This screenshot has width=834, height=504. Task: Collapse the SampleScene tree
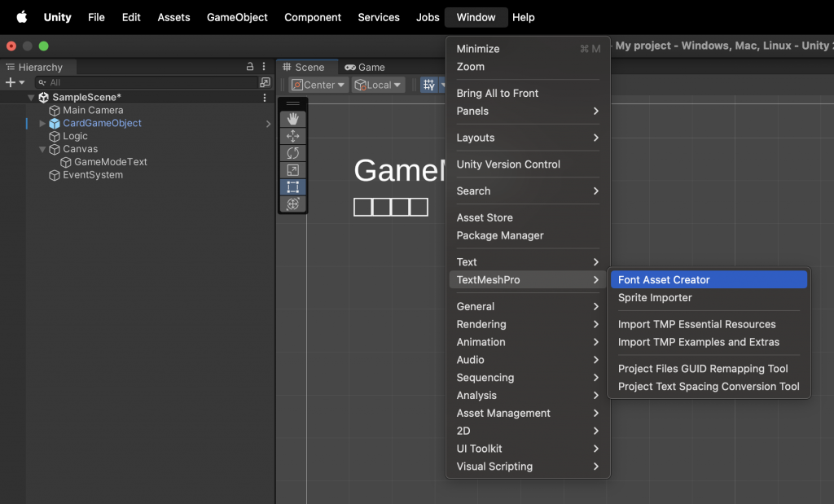point(31,97)
